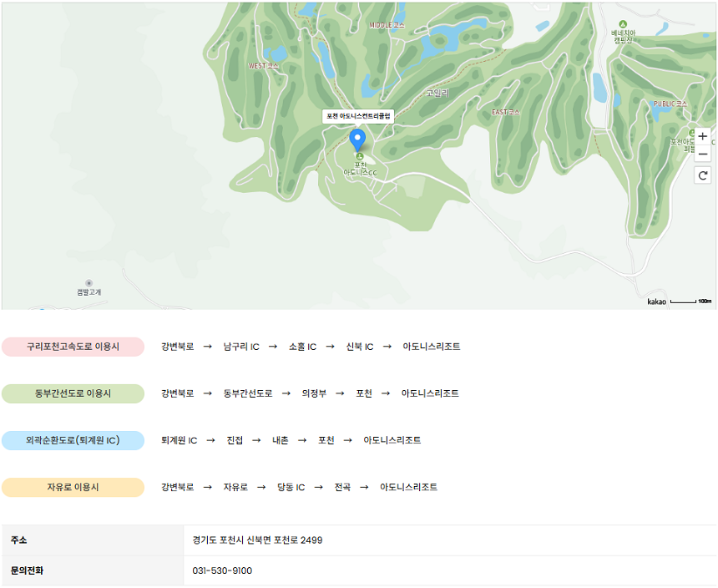This screenshot has height=588, width=718.
Task: Reset the map view with refresh icon
Action: point(703,175)
